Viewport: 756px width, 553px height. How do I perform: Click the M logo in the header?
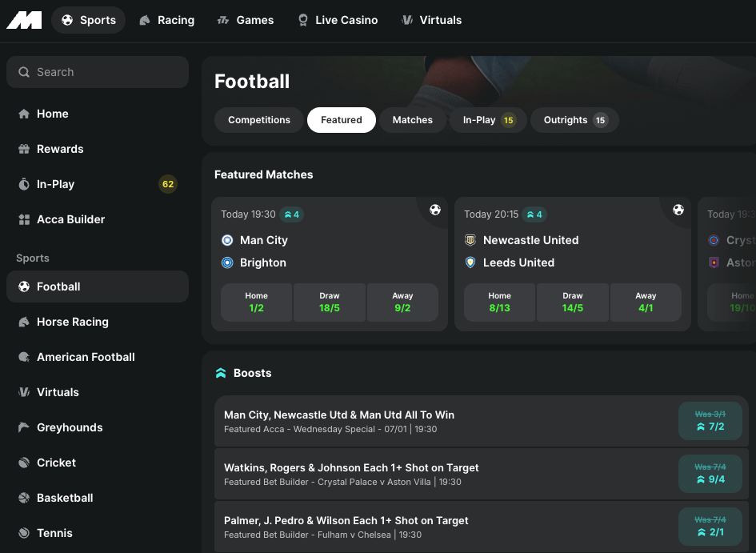click(x=24, y=20)
